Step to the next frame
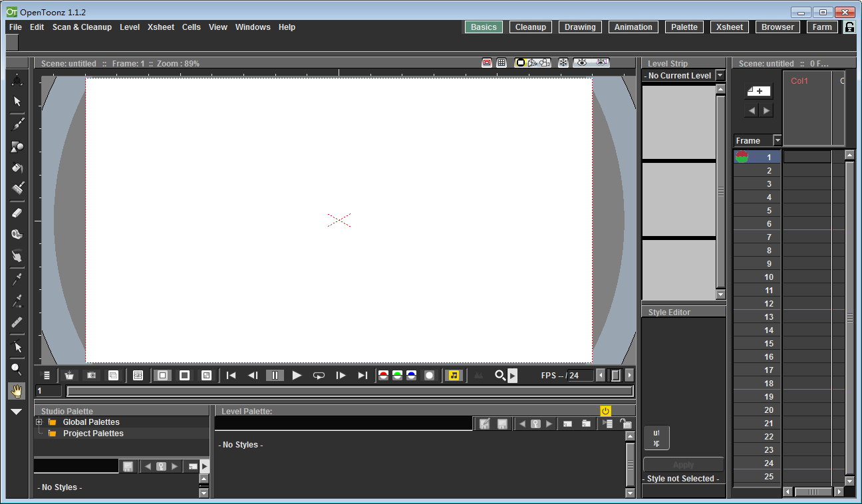This screenshot has width=862, height=504. (341, 375)
